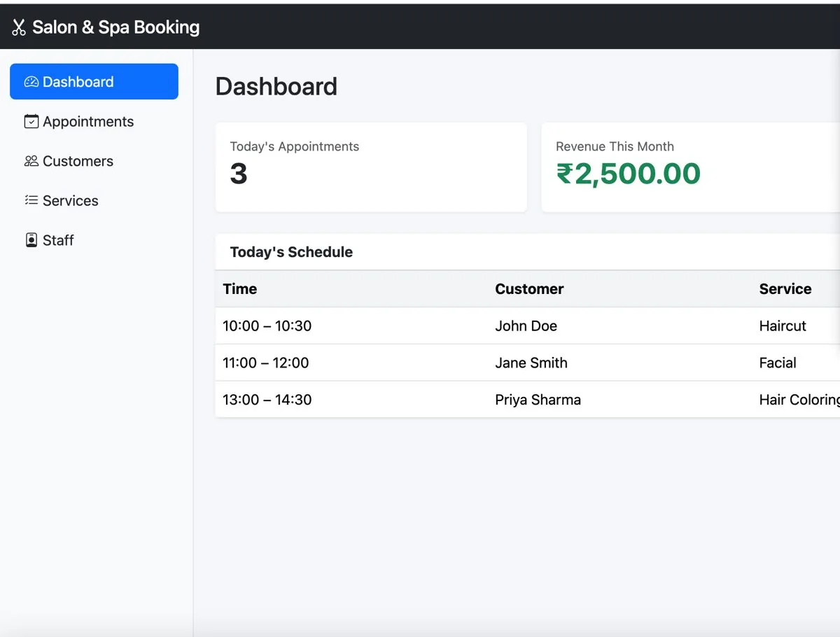840x637 pixels.
Task: Click customer John Doe
Action: click(526, 326)
